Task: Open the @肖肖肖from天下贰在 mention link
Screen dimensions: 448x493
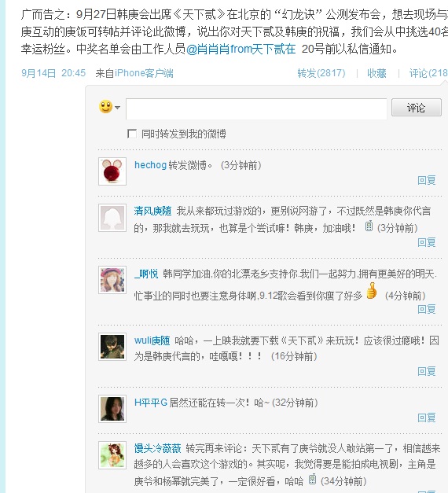Action: (241, 49)
